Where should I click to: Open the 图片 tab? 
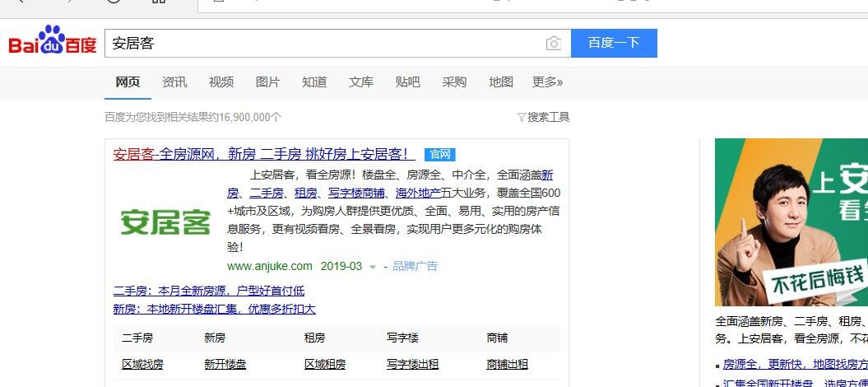coord(267,82)
